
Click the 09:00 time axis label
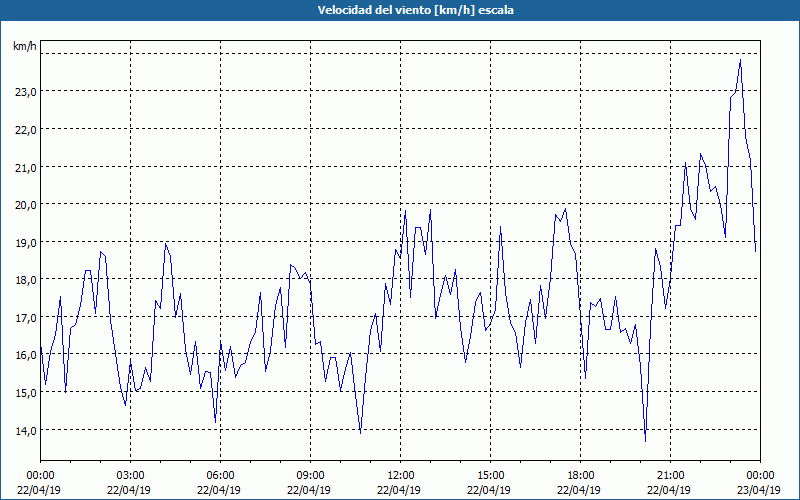(x=310, y=476)
